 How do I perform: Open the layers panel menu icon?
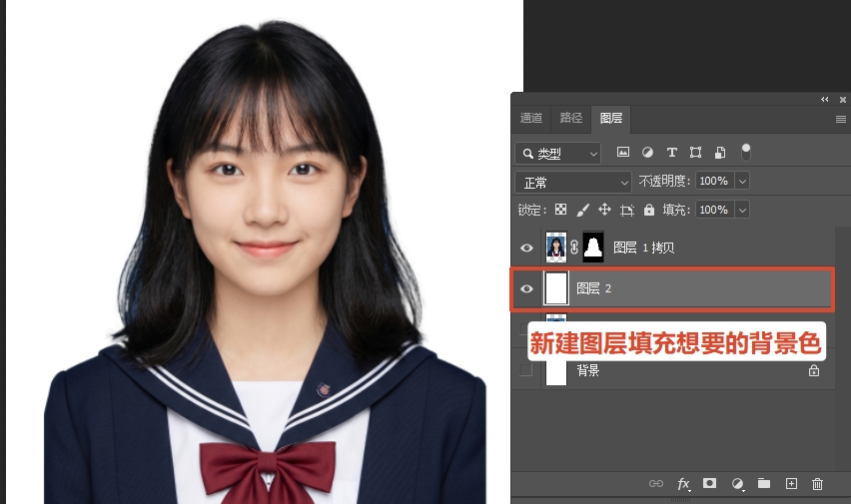841,119
